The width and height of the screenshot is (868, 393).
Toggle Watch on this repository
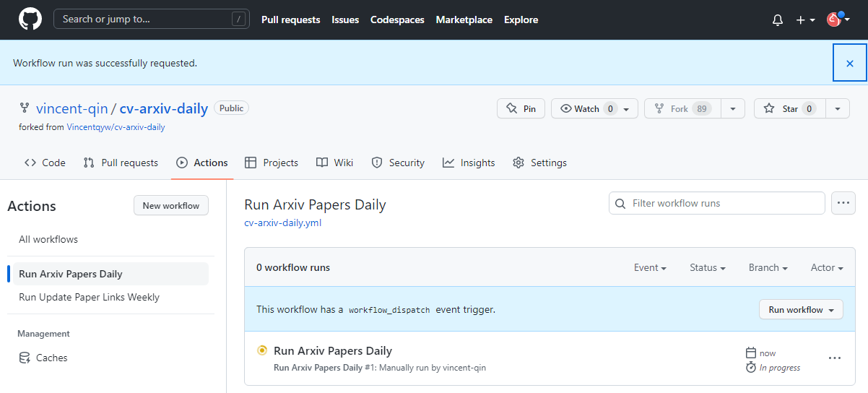coord(594,108)
